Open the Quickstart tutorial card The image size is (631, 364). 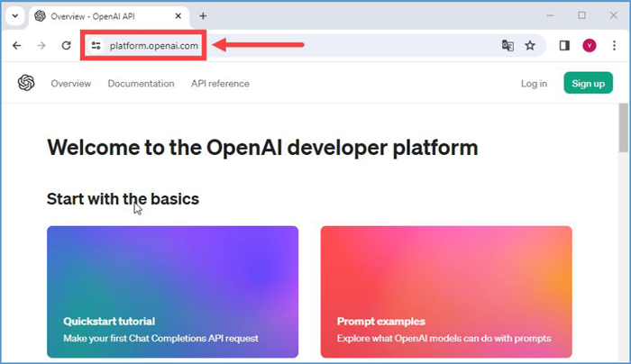173,292
